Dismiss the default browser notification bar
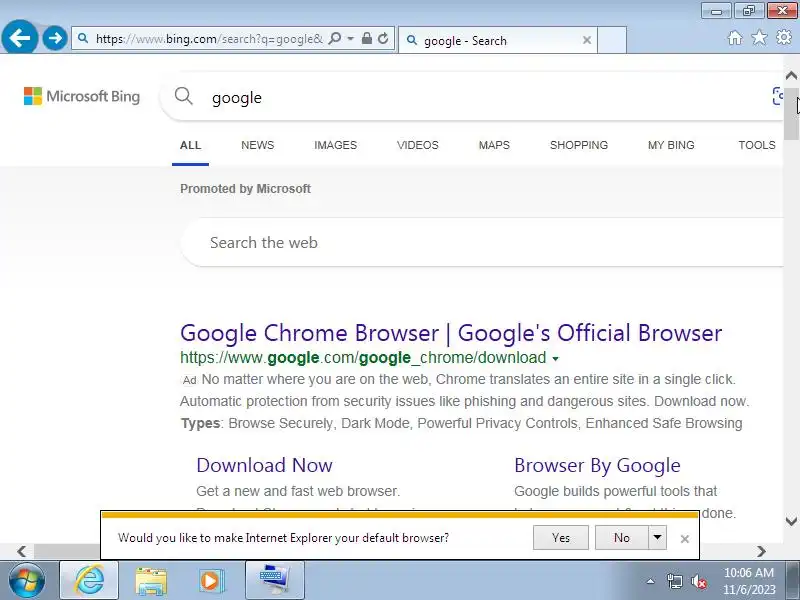 coord(685,539)
